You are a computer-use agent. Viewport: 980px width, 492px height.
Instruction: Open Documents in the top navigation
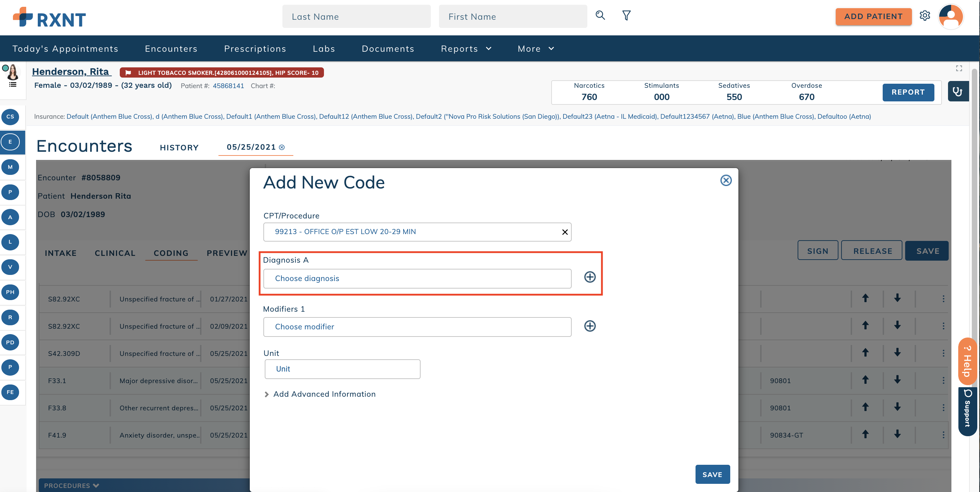(x=388, y=49)
